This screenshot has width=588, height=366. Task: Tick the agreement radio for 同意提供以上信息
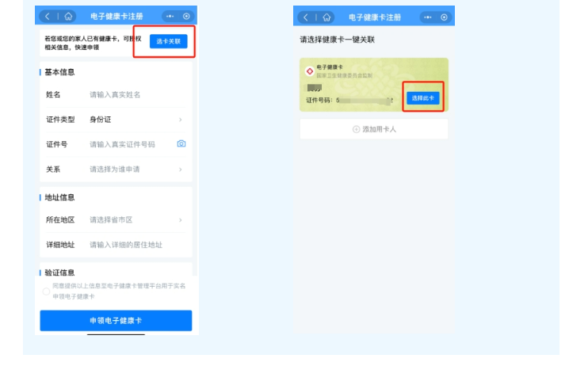46,292
